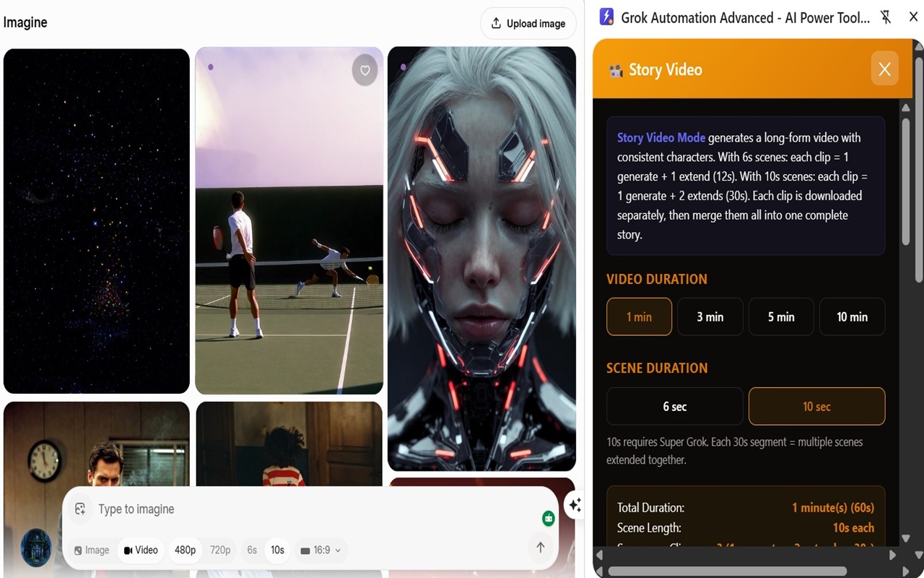This screenshot has width=924, height=578.
Task: Select 720p resolution
Action: (220, 550)
